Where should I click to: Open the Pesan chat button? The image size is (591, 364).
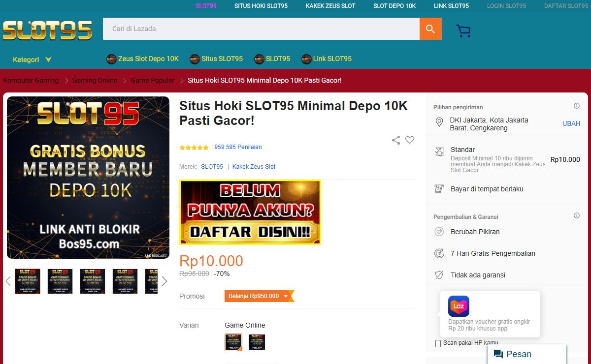tap(527, 354)
